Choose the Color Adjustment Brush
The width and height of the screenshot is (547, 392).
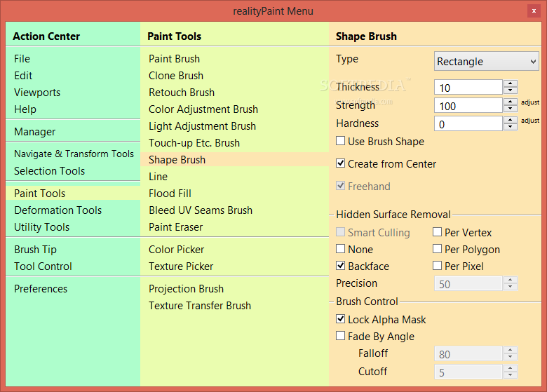coord(203,109)
